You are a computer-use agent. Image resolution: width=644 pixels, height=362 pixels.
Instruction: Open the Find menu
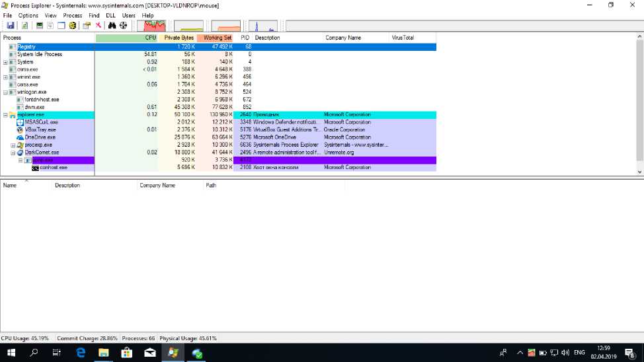(94, 15)
